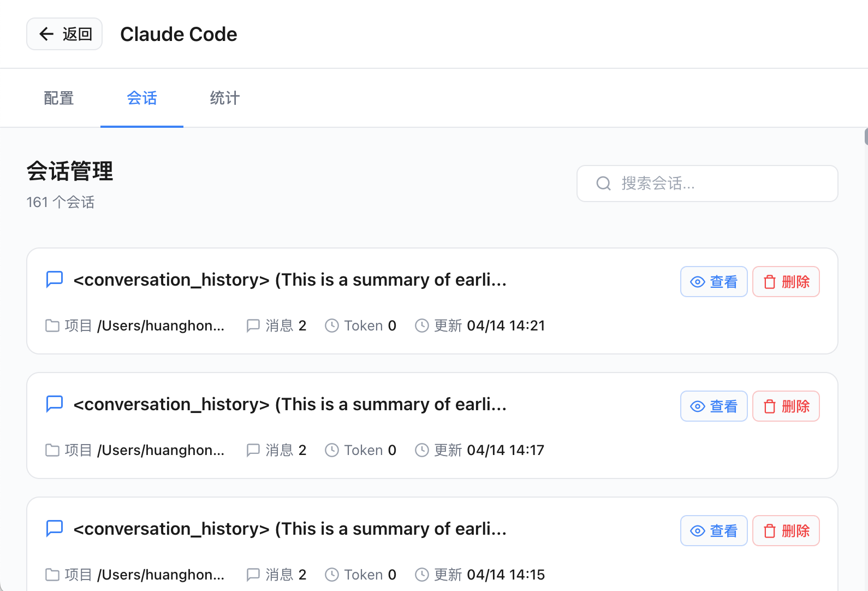The width and height of the screenshot is (868, 591).
Task: Click chat bubble icon of the 14:15 session
Action: (x=55, y=528)
